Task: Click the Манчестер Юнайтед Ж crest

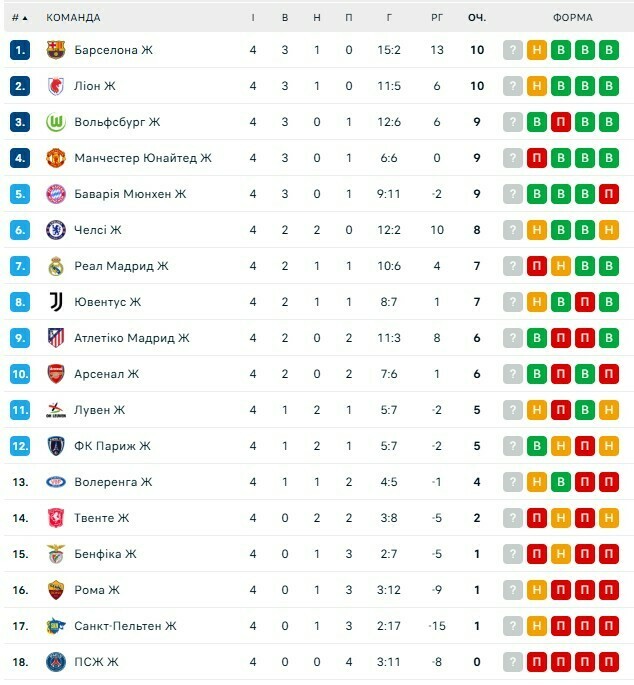Action: (x=56, y=158)
